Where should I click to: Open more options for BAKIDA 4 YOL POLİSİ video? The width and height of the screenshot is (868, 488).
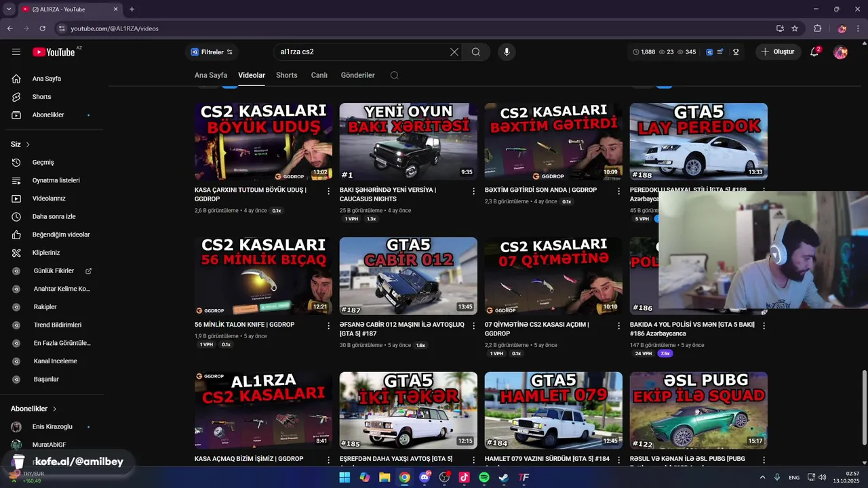coord(764,326)
